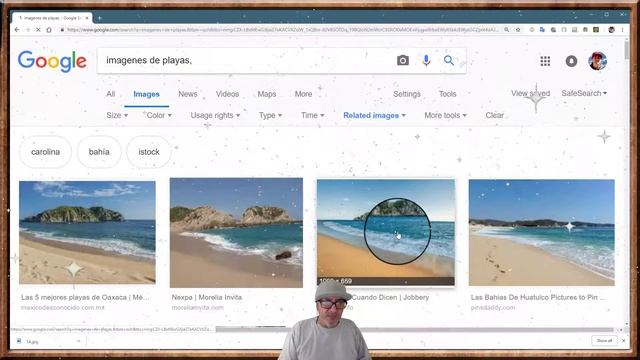Open the More search categories menu

(x=304, y=94)
